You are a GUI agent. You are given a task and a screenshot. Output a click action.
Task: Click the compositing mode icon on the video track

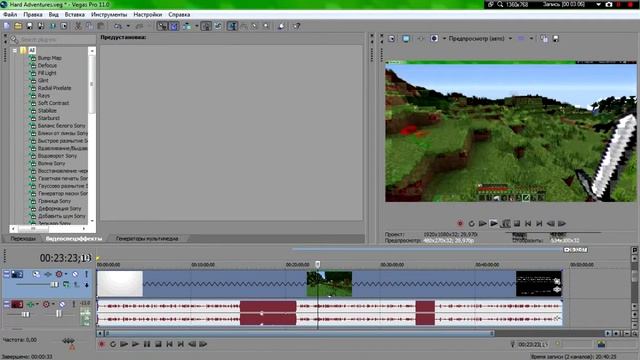click(66, 284)
